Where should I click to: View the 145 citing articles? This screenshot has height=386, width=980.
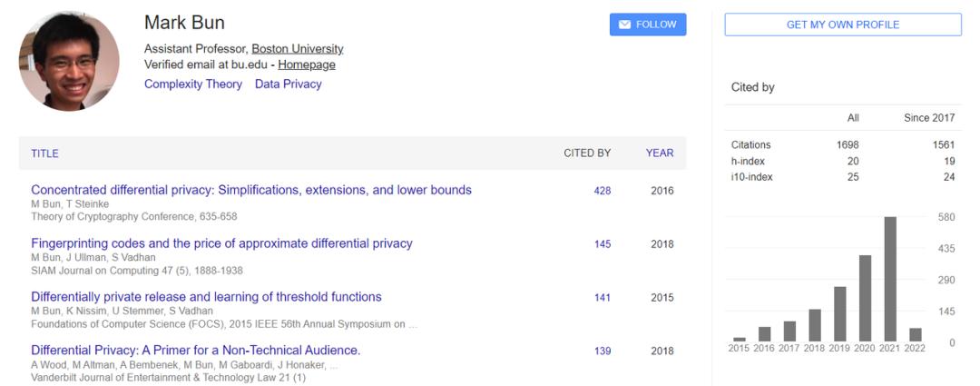click(602, 244)
